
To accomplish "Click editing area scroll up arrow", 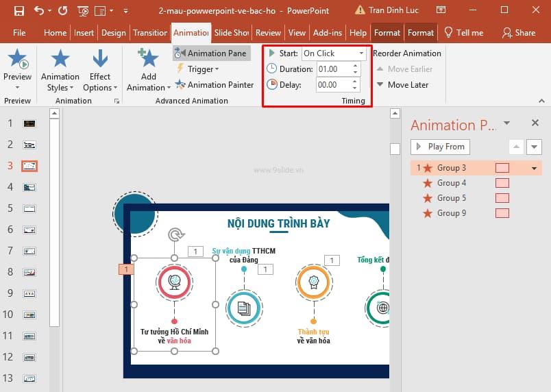I will pyautogui.click(x=395, y=114).
